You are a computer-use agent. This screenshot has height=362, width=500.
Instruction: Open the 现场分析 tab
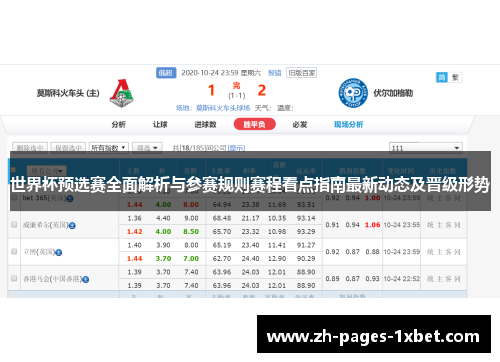(x=348, y=124)
